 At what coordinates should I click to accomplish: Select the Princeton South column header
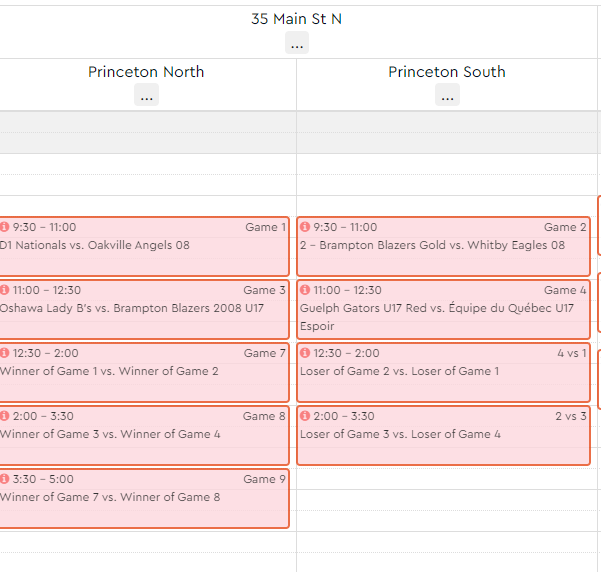pos(447,72)
